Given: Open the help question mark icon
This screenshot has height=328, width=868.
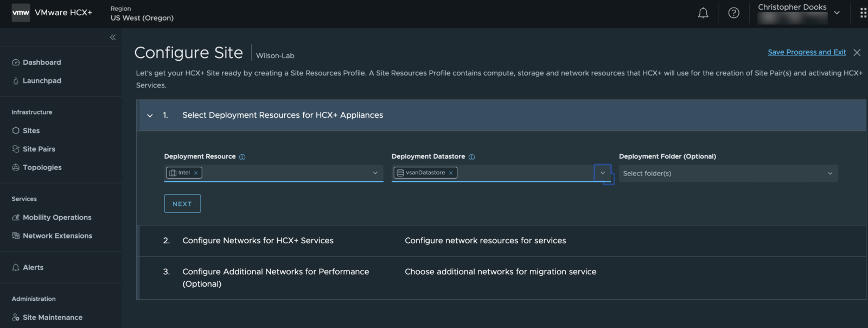Looking at the screenshot, I should (733, 12).
